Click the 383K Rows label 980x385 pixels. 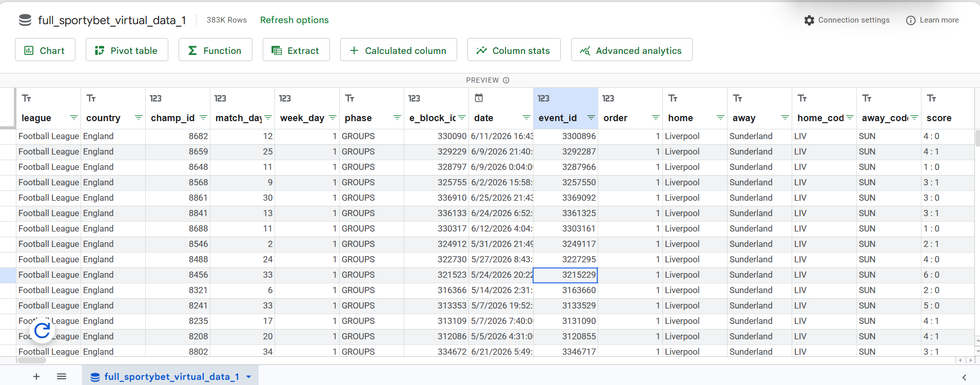point(227,20)
